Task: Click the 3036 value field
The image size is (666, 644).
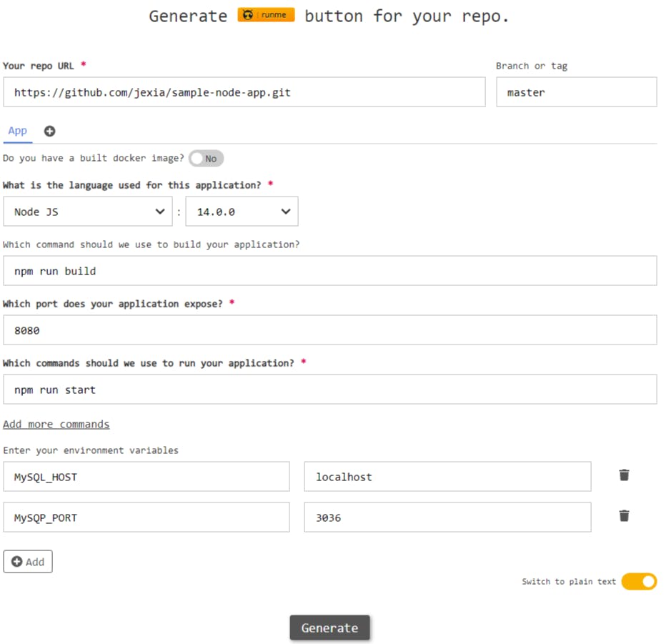Action: coord(447,517)
